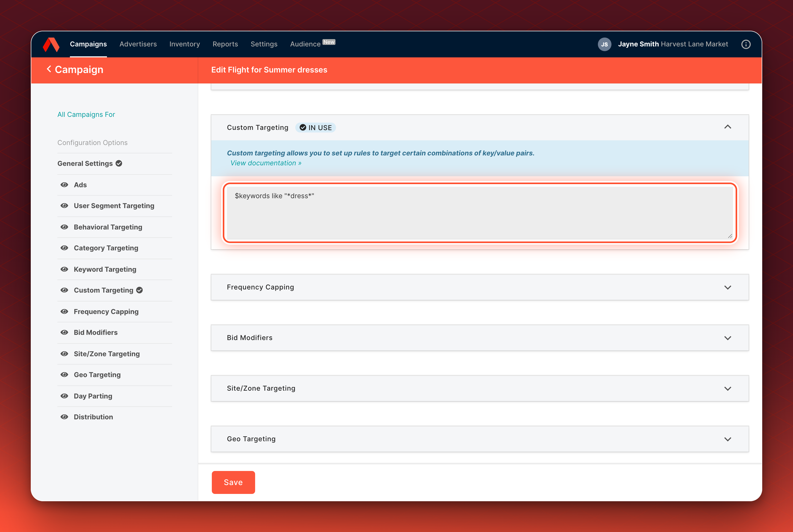Click the All Campaigns For link
The width and height of the screenshot is (793, 532).
point(86,114)
